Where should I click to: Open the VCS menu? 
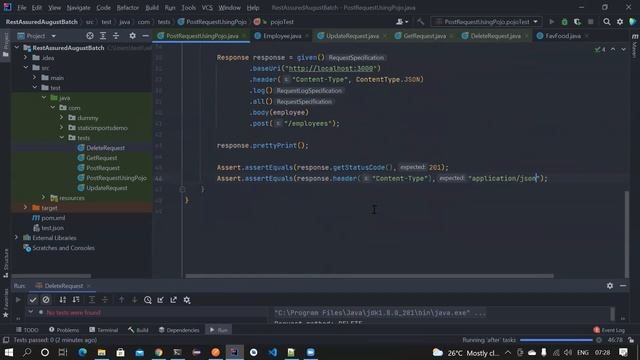207,8
